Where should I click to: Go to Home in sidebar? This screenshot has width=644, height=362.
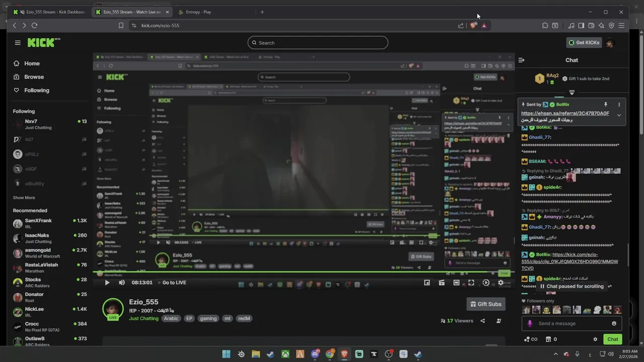[26, 63]
